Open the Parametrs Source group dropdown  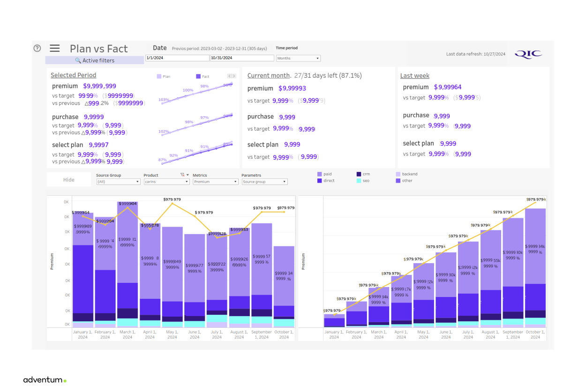click(x=264, y=182)
